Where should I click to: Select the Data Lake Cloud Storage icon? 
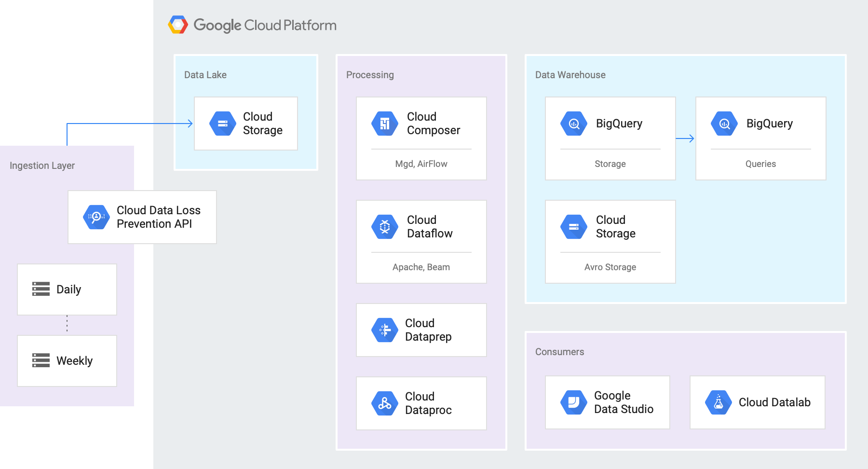222,124
